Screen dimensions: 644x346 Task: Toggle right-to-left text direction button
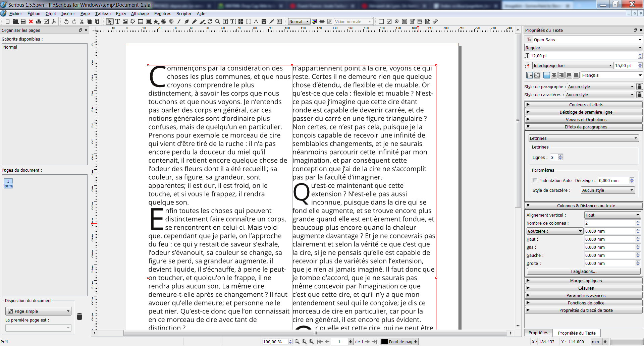coord(537,75)
